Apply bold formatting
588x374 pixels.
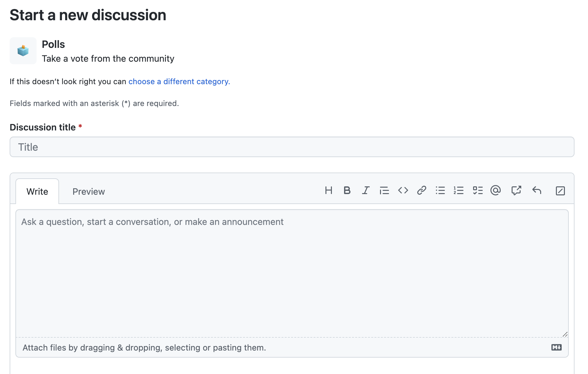[347, 190]
